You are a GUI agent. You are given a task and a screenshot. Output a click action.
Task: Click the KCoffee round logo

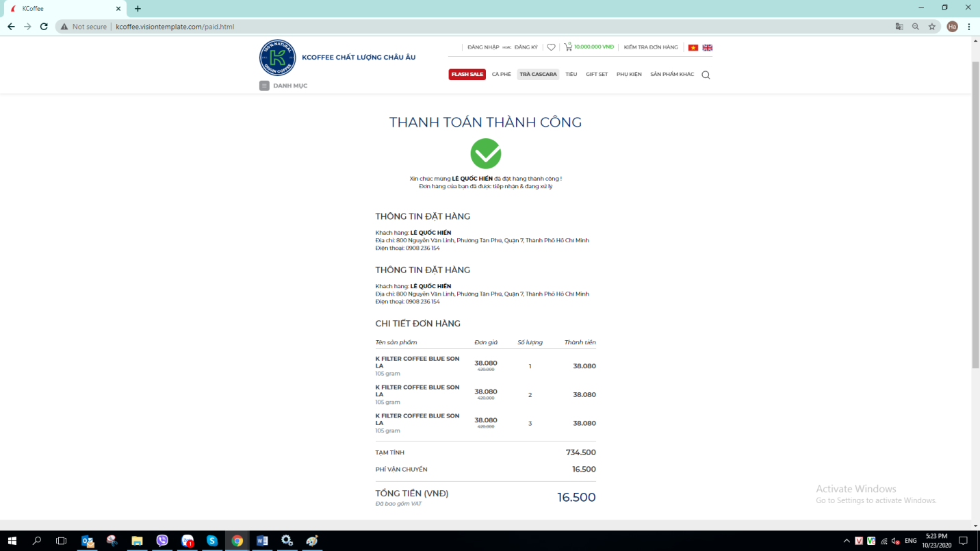[x=277, y=57]
